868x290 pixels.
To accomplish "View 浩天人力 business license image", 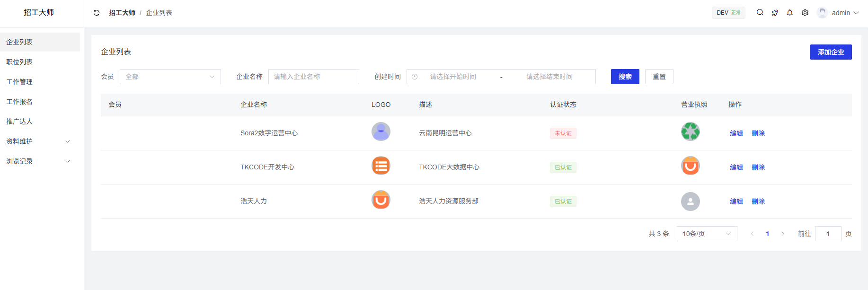I will [690, 202].
